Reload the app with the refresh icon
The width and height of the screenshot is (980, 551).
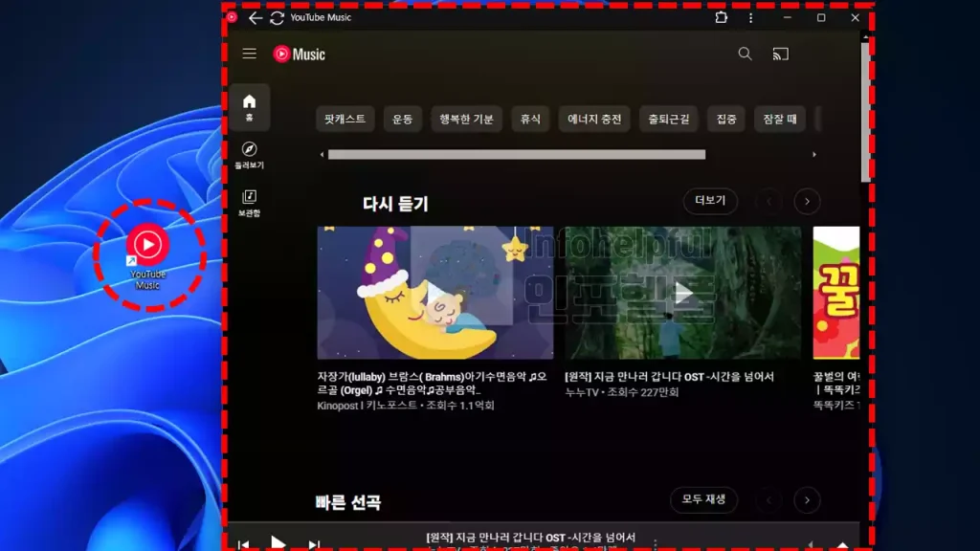pyautogui.click(x=277, y=17)
